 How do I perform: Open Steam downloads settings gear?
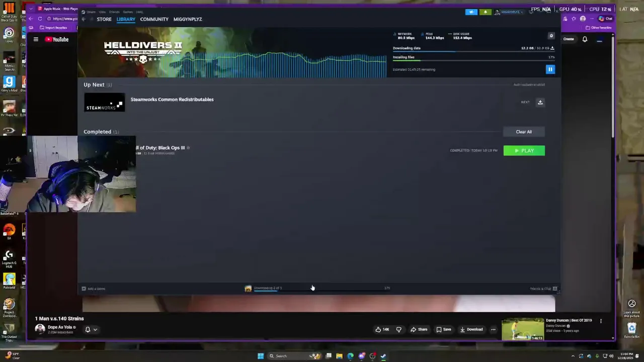[551, 36]
